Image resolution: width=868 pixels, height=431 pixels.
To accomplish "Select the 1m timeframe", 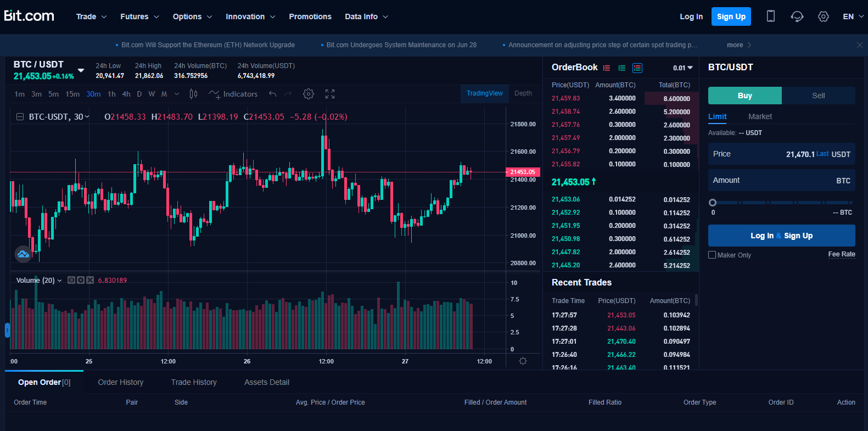I will click(x=20, y=94).
